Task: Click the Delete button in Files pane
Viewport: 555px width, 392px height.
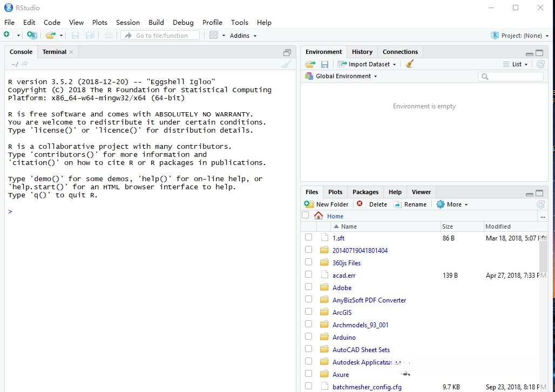Action: click(x=372, y=204)
